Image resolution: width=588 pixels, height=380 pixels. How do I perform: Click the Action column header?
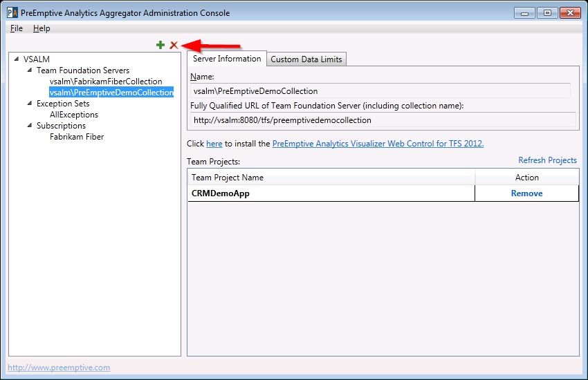tap(527, 178)
